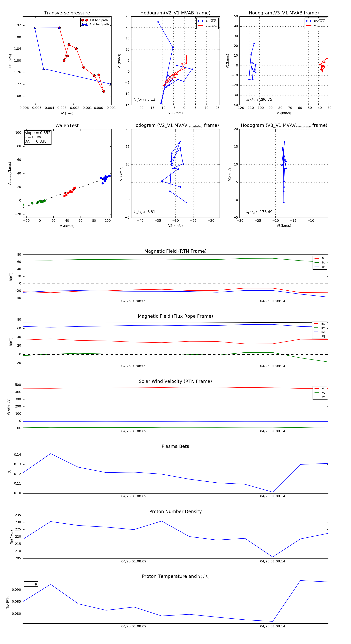
Task: Click the 'Proton Number Density' plot title
Action: tap(175, 511)
